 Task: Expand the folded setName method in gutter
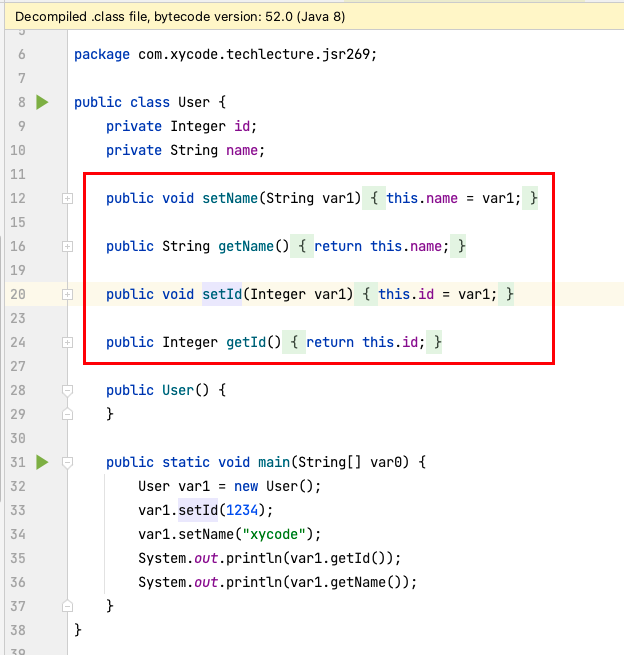point(68,199)
